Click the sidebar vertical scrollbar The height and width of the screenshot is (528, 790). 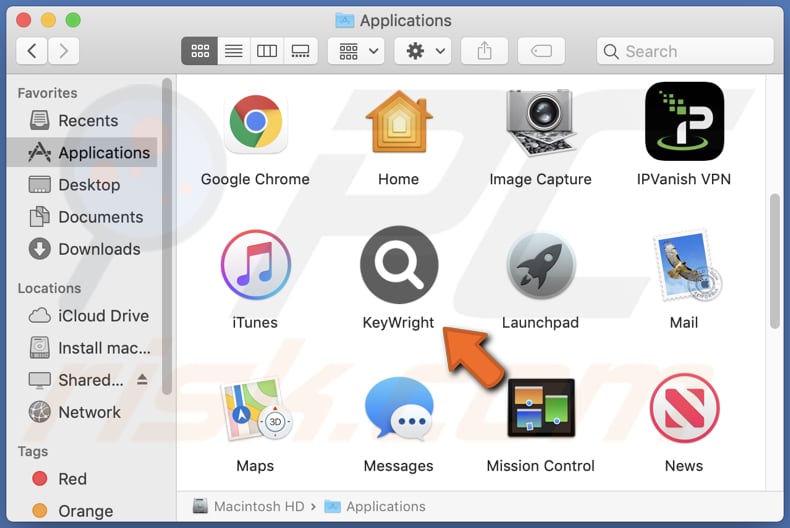(167, 236)
